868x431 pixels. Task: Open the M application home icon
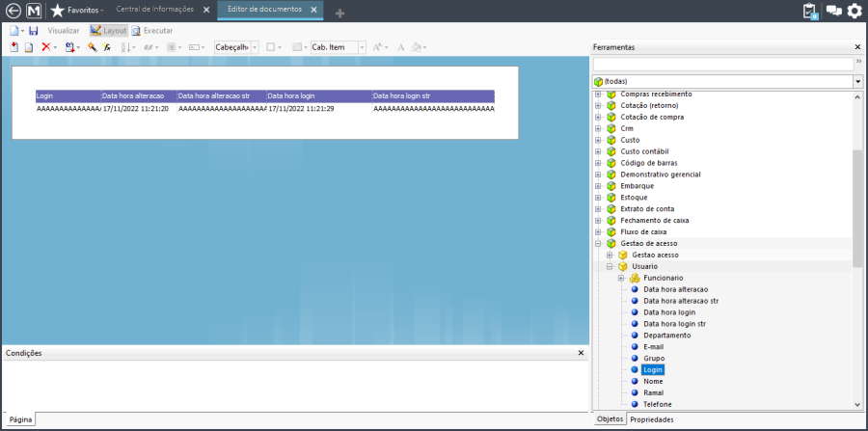coord(34,10)
